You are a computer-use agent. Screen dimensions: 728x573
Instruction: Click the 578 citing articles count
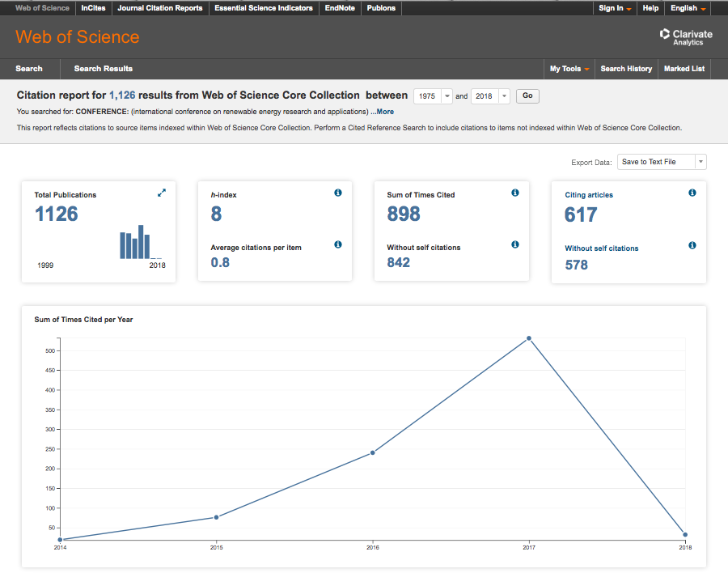pyautogui.click(x=576, y=265)
